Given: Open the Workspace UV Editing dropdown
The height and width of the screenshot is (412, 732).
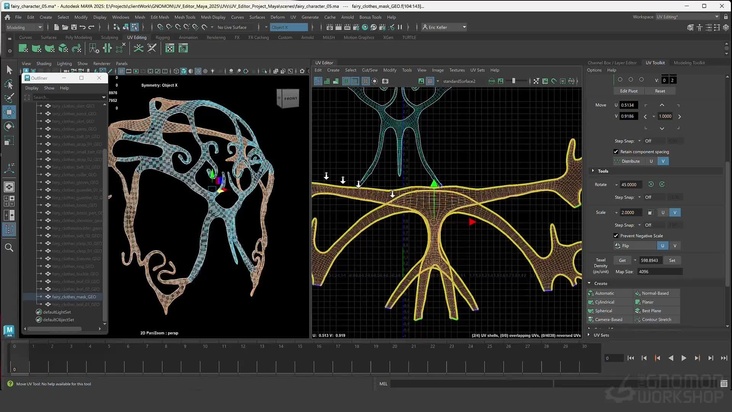Looking at the screenshot, I should (688, 17).
